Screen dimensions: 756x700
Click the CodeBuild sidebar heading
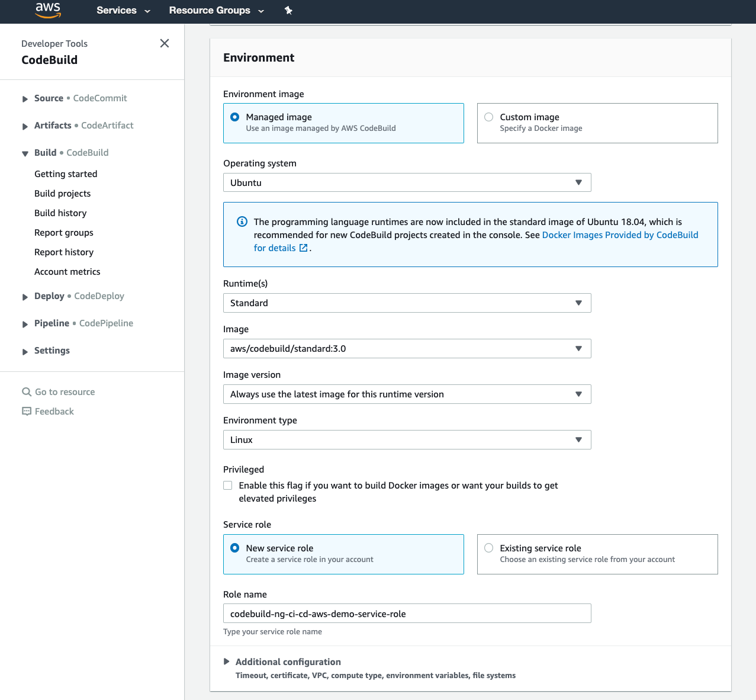coord(50,60)
